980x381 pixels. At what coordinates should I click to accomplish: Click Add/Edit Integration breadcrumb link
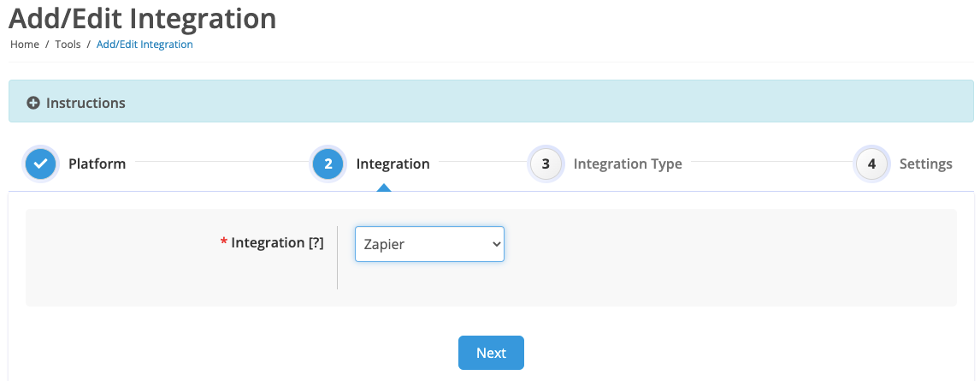point(145,45)
